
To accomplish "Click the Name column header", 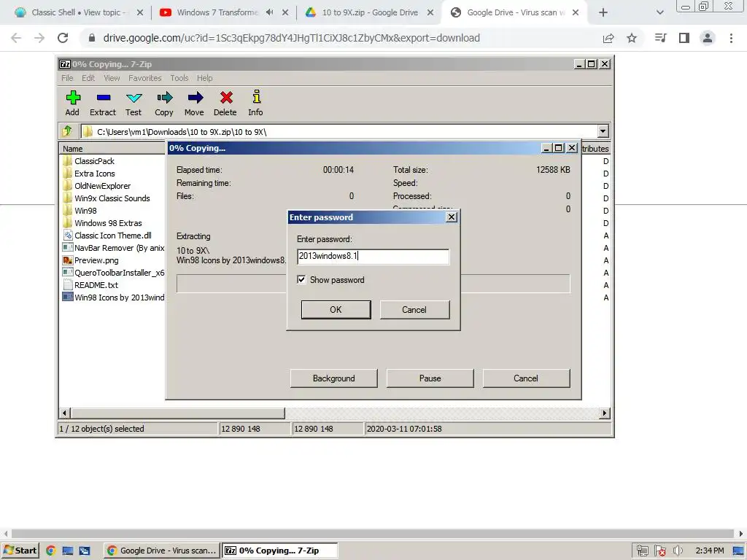I will pos(112,149).
